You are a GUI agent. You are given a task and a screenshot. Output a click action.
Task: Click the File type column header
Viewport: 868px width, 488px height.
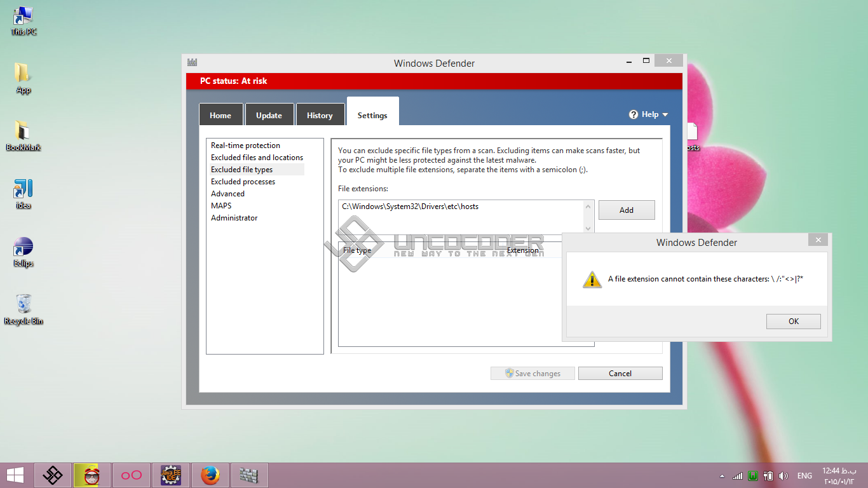coord(357,250)
